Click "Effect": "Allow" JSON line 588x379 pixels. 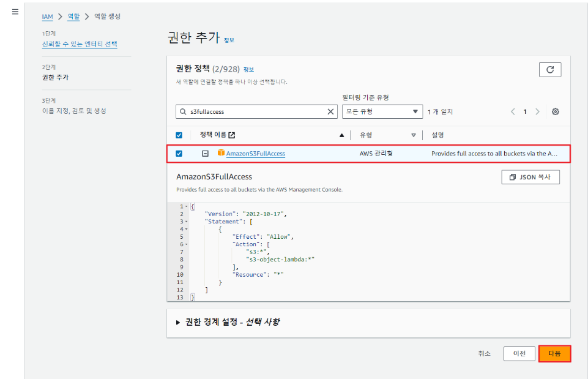pos(263,237)
